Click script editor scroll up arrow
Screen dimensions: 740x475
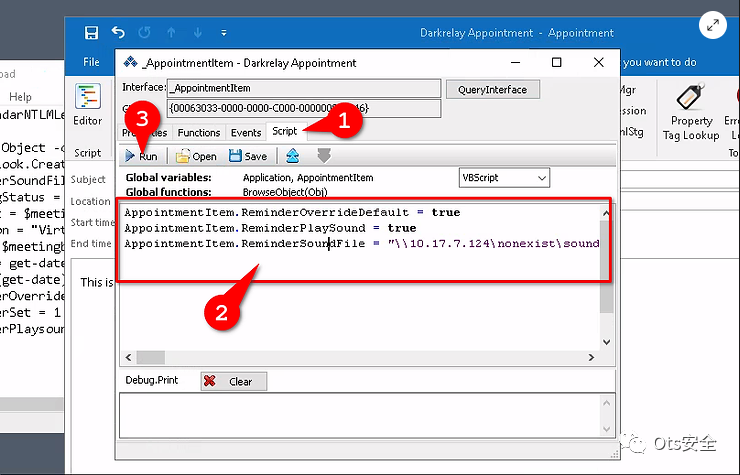tap(606, 213)
